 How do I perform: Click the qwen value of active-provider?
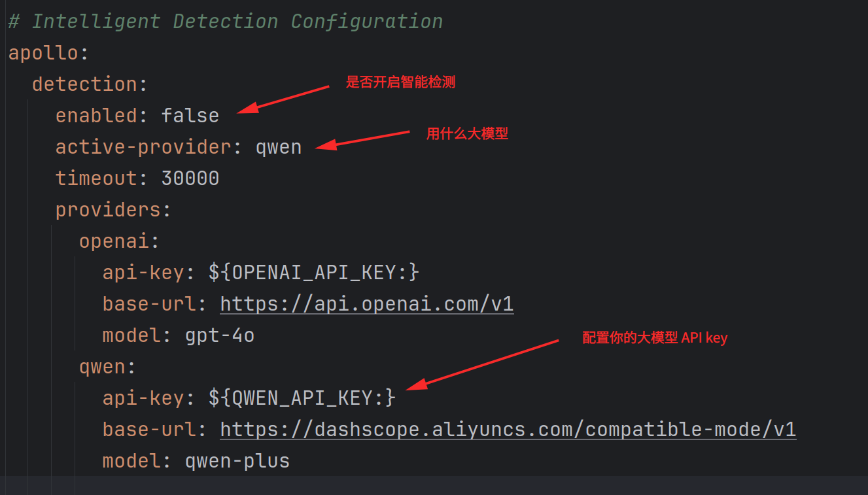278,147
